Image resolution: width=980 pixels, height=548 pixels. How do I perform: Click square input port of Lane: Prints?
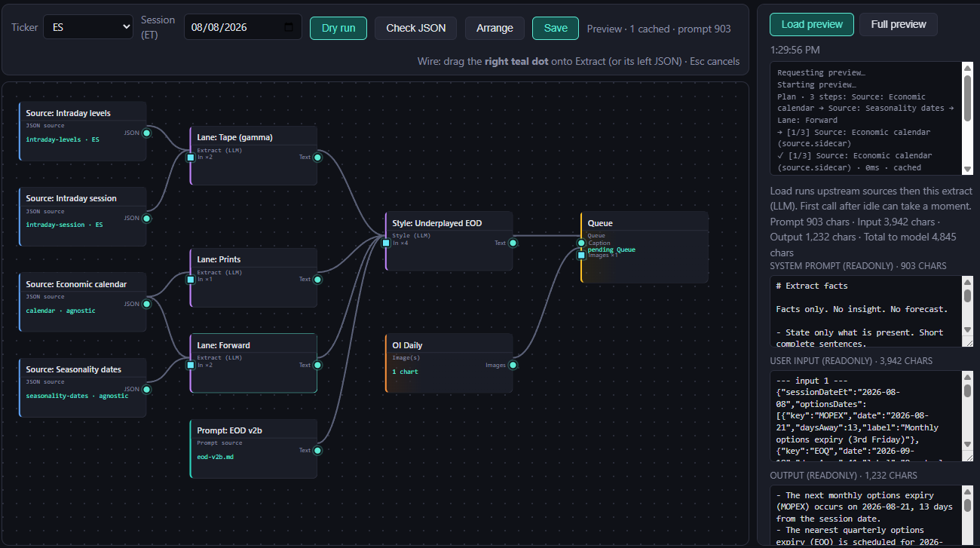coord(191,280)
